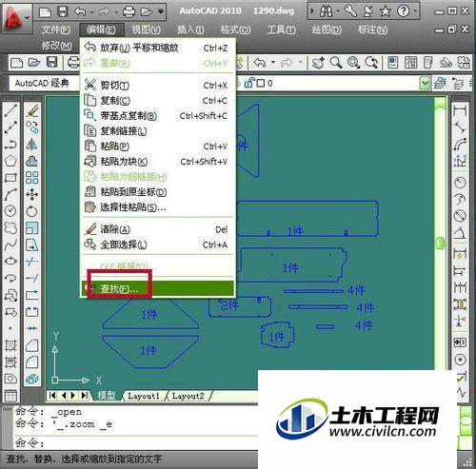
Task: Click the Zoom Window icon
Action: coord(353,63)
